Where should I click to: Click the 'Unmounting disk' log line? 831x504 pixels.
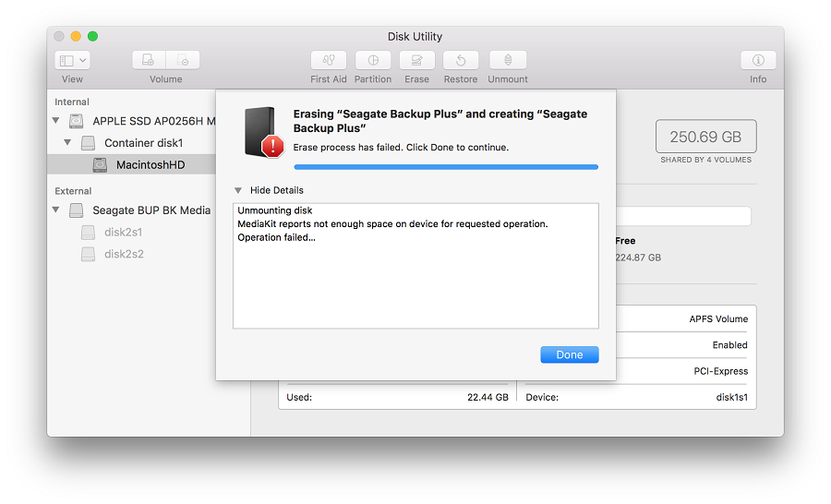click(x=274, y=210)
